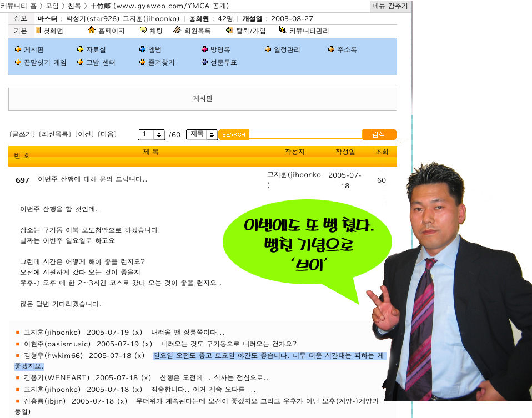Image resolution: width=532 pixels, height=418 pixels.
Task: Go to 다음 next post link
Action: pyautogui.click(x=108, y=134)
